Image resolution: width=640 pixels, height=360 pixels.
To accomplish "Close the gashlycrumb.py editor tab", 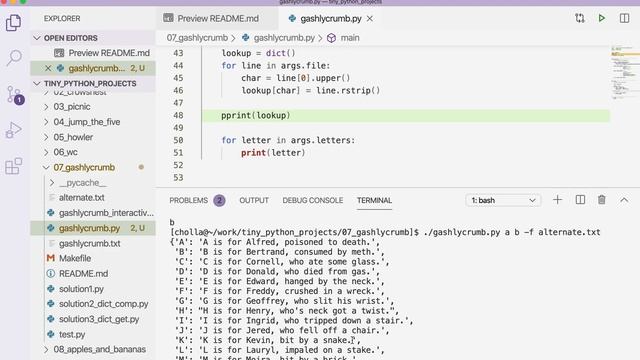I will click(369, 19).
